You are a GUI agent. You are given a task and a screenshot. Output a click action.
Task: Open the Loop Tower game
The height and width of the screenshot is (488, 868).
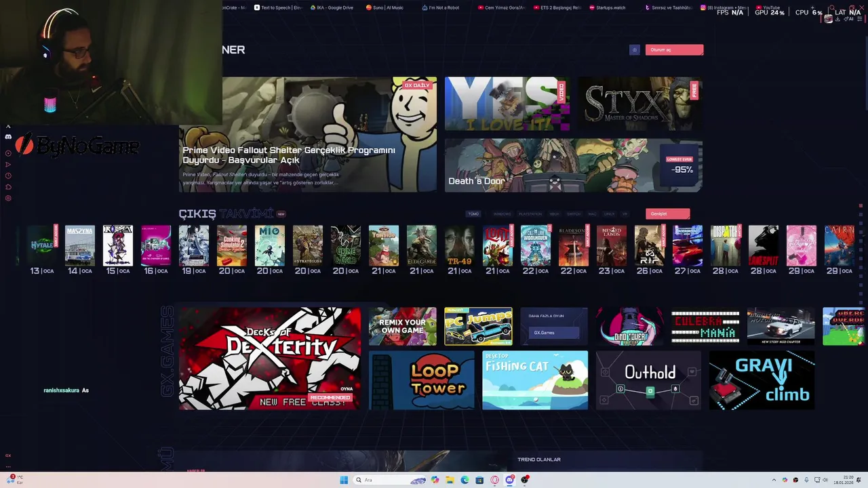(422, 380)
